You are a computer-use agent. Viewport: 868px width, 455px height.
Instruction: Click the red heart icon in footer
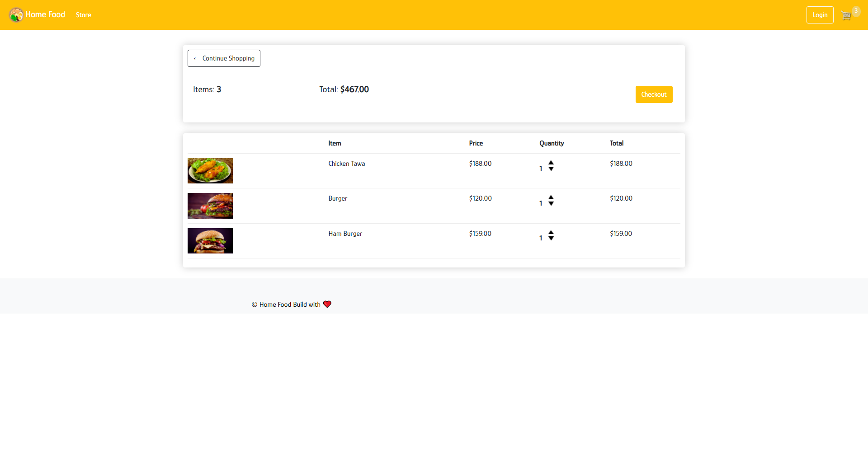coord(327,304)
